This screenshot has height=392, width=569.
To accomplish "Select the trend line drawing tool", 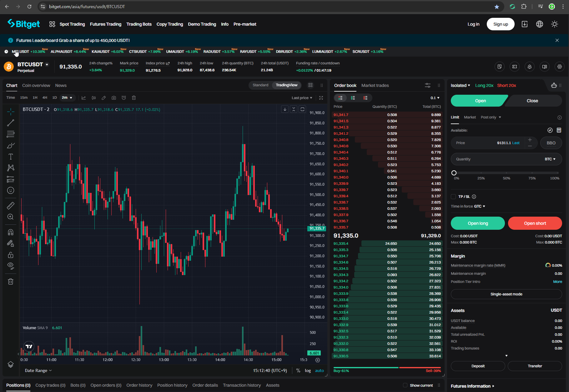I will point(11,123).
